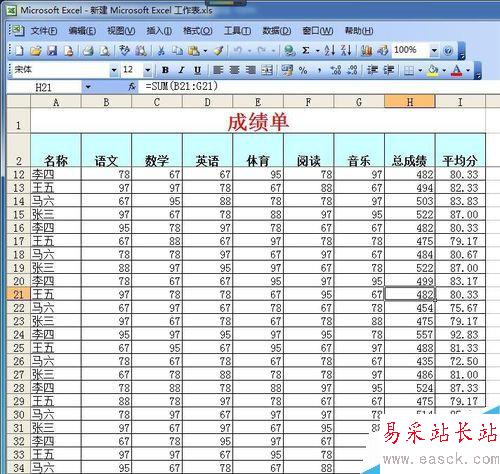Open Print Preview from the toolbar

(x=105, y=51)
